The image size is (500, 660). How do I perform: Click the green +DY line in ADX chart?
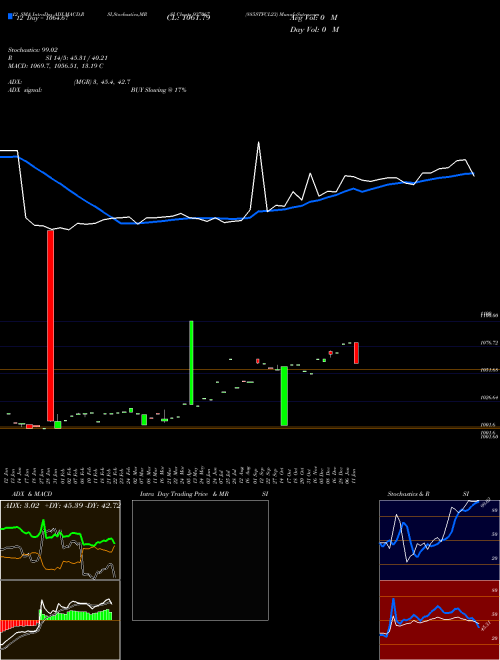[x=58, y=535]
